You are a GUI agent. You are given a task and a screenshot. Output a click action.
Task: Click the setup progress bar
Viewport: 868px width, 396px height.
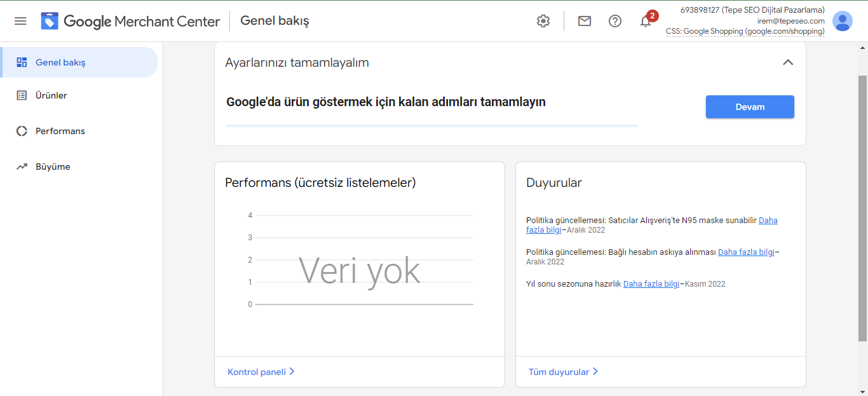click(432, 126)
